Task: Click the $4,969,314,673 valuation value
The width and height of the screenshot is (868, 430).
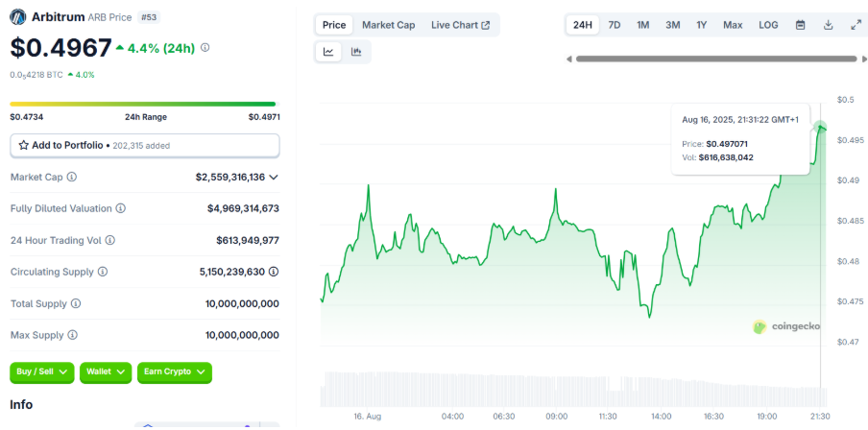Action: coord(243,208)
